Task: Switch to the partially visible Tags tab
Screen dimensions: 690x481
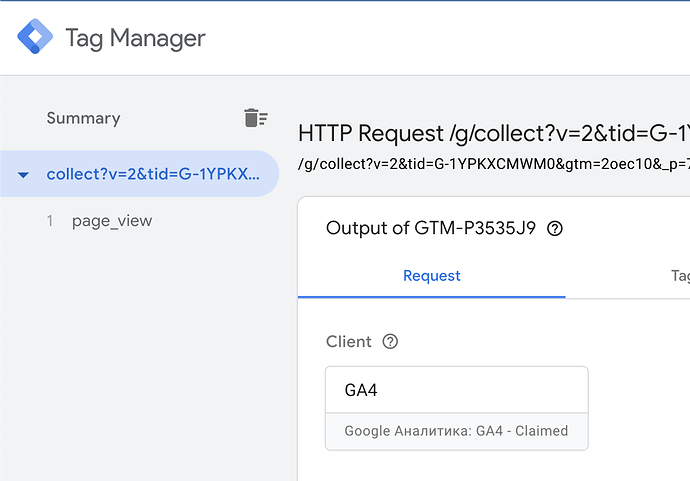Action: click(680, 275)
